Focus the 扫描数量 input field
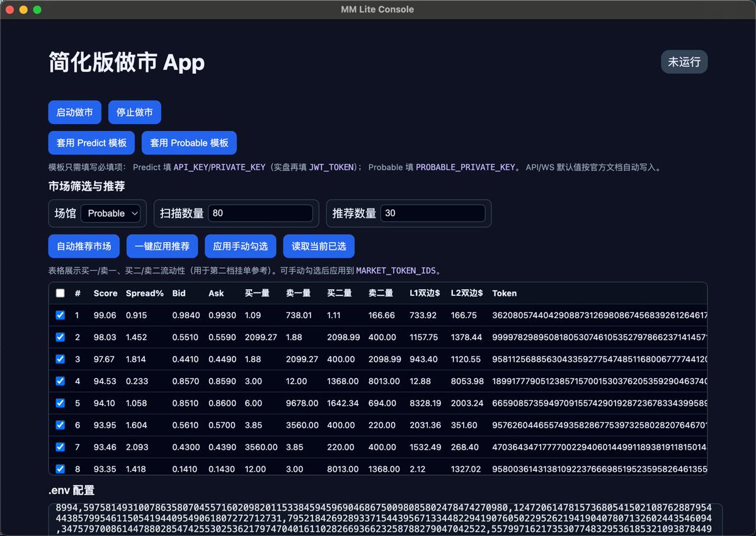This screenshot has width=756, height=536. pos(260,214)
